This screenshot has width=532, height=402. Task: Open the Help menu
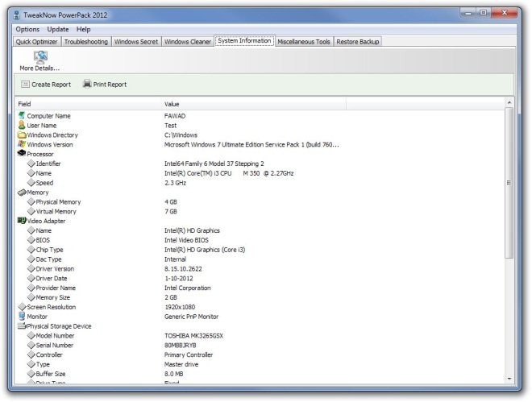(x=84, y=29)
